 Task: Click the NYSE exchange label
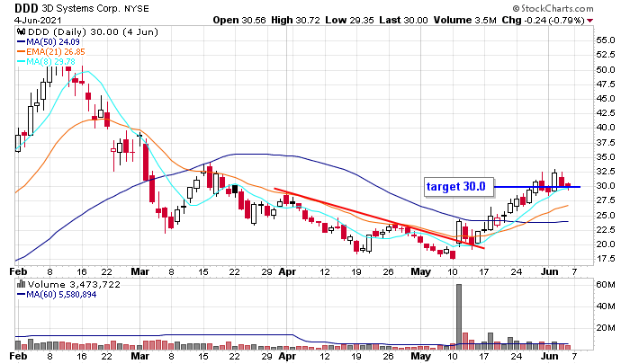(136, 8)
